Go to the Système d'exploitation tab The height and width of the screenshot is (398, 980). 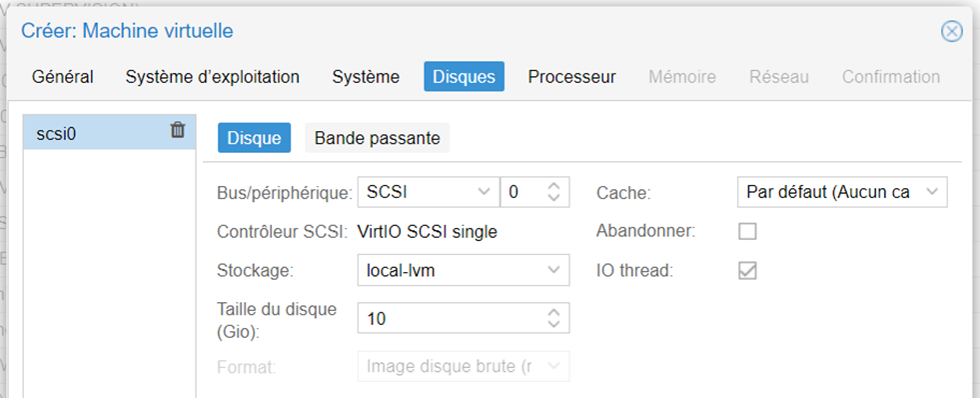click(x=213, y=77)
